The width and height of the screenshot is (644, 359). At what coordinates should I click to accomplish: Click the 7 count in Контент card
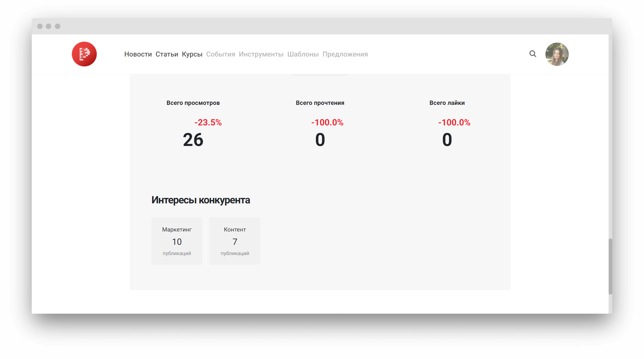pos(235,242)
